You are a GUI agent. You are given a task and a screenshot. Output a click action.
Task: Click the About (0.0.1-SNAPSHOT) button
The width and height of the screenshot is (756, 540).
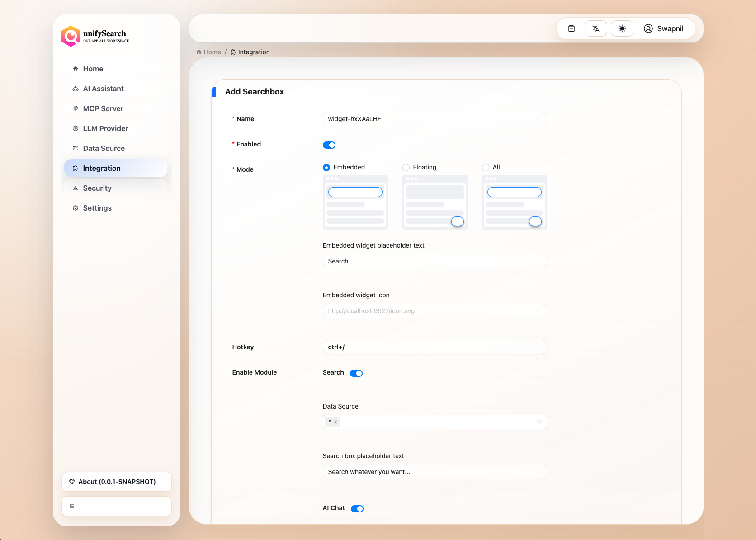point(117,482)
